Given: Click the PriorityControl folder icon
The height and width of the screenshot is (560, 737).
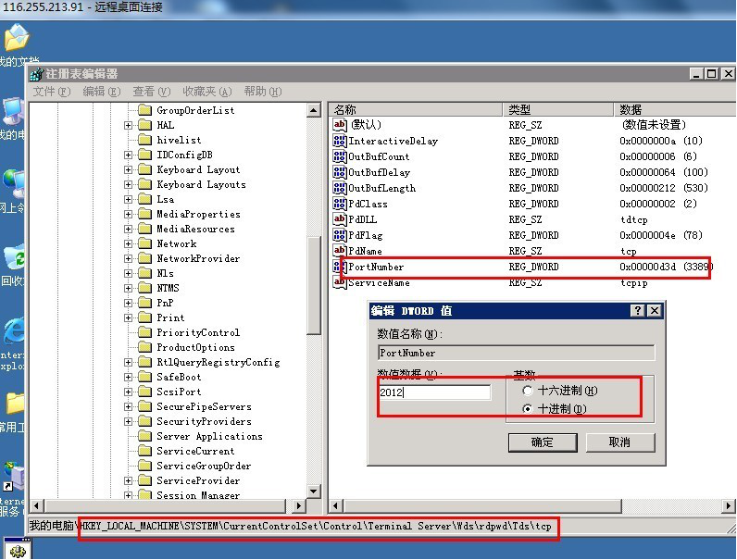Looking at the screenshot, I should tap(144, 332).
